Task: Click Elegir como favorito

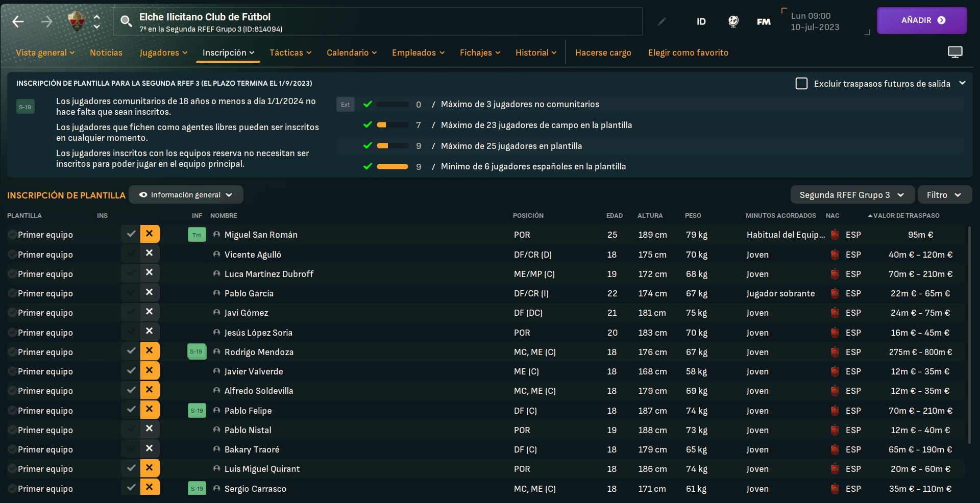Action: [688, 53]
